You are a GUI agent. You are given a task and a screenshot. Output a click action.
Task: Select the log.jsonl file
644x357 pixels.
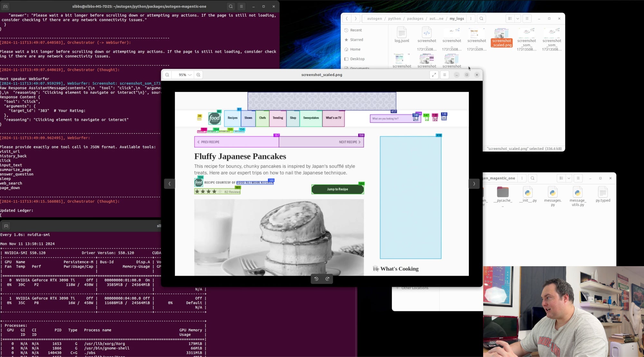(x=402, y=35)
